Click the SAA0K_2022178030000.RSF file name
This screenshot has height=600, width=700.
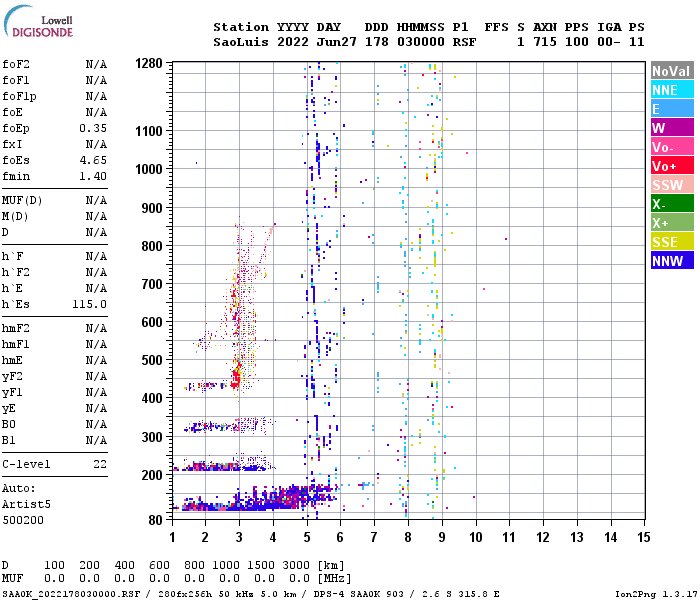coord(71,594)
